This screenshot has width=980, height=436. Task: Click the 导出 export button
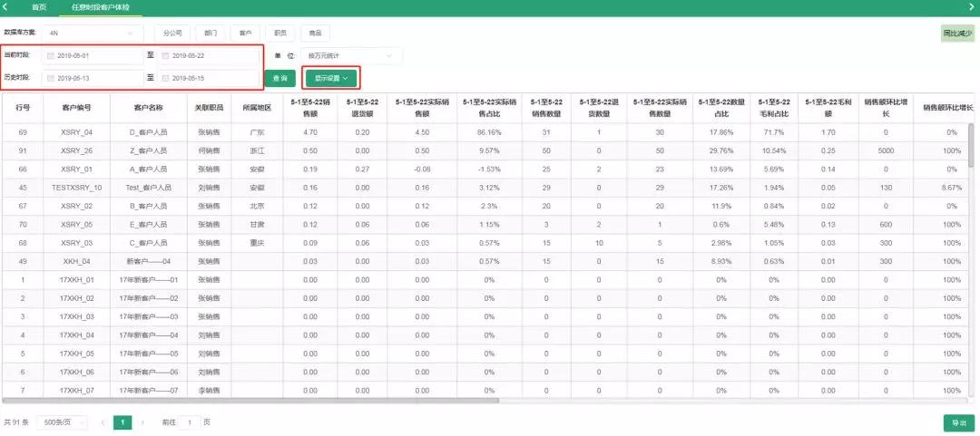click(957, 422)
